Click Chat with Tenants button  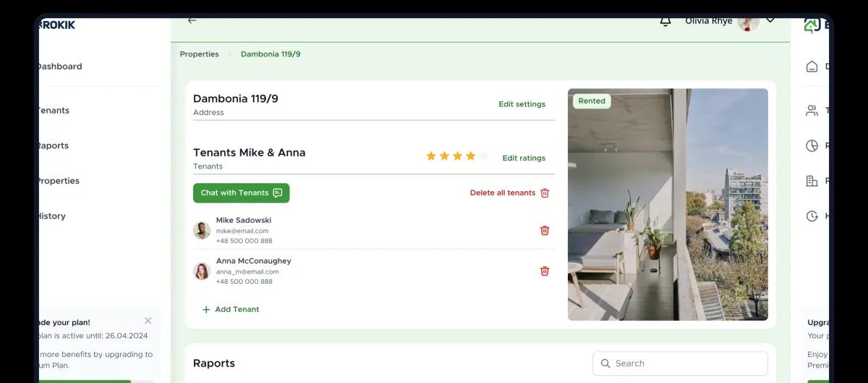point(241,193)
